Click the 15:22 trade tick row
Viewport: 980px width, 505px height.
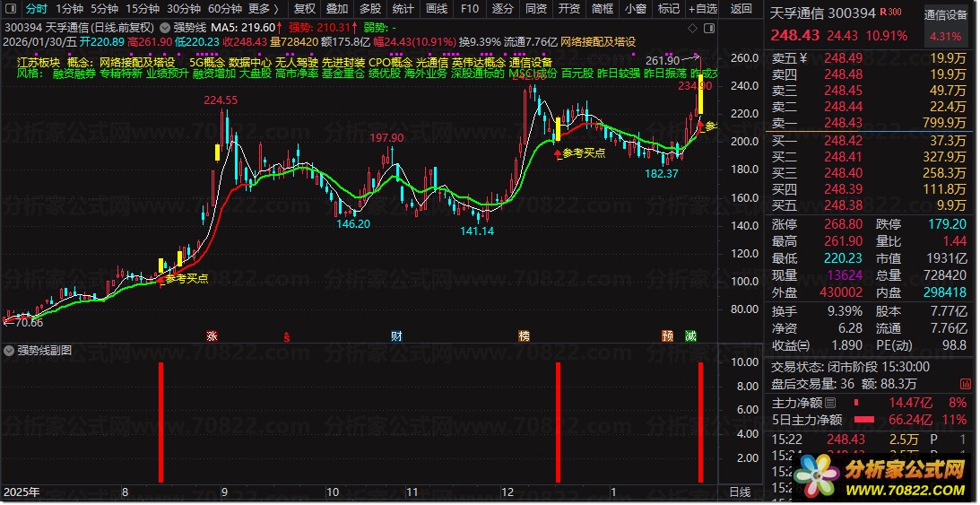[x=870, y=440]
